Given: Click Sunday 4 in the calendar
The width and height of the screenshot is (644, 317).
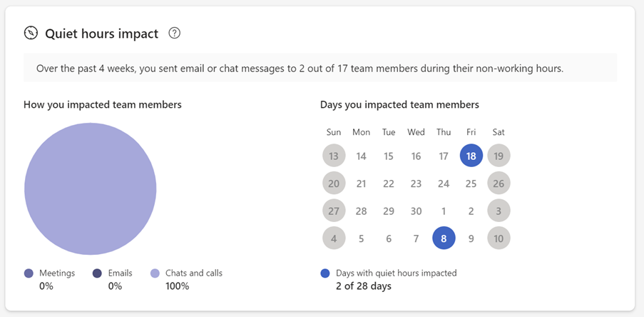Looking at the screenshot, I should pyautogui.click(x=334, y=238).
